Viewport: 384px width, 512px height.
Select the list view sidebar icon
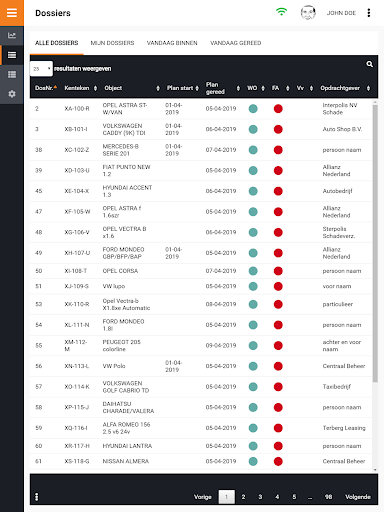[x=12, y=55]
